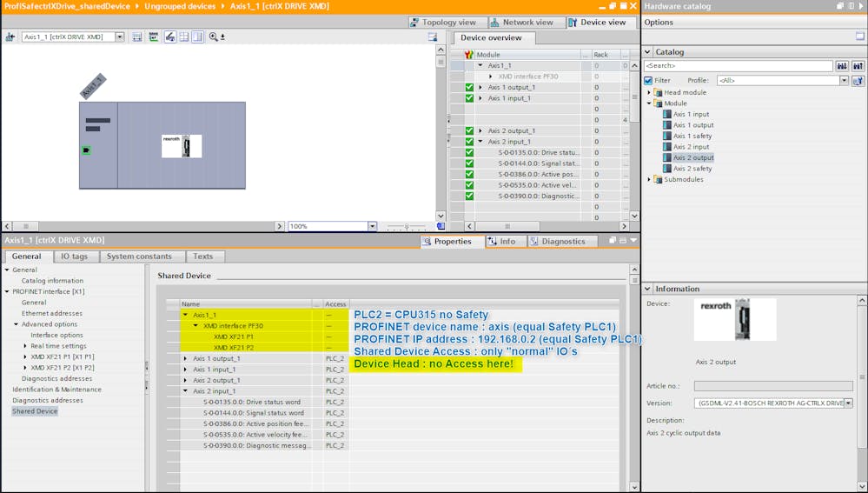Image resolution: width=868 pixels, height=493 pixels.
Task: Toggle checkbox for S-0-0390.0.0 Diagnostic row
Action: 469,197
